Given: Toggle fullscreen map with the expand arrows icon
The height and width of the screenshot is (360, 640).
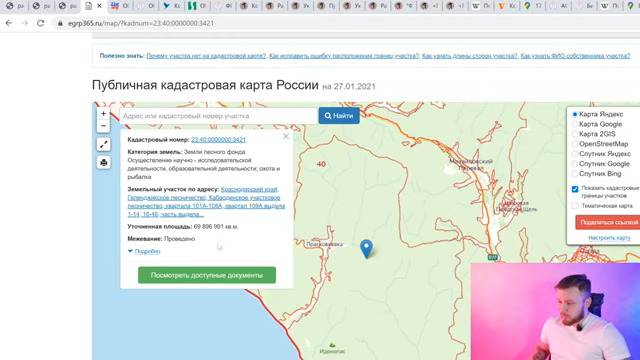Looking at the screenshot, I should point(103,144).
